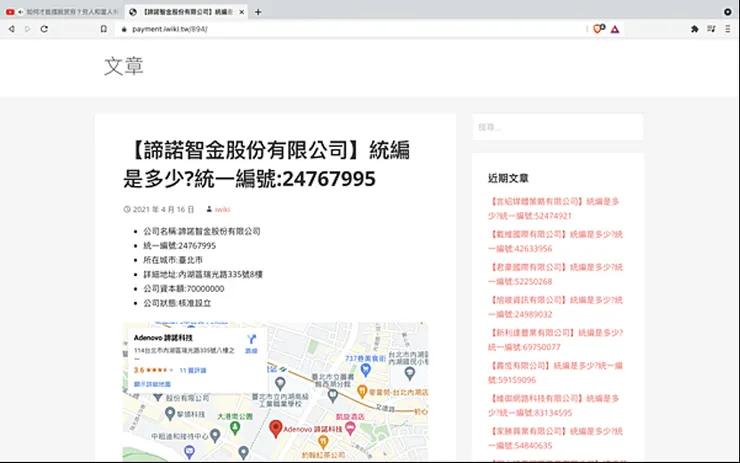Open the browser hamburger menu

tap(728, 29)
